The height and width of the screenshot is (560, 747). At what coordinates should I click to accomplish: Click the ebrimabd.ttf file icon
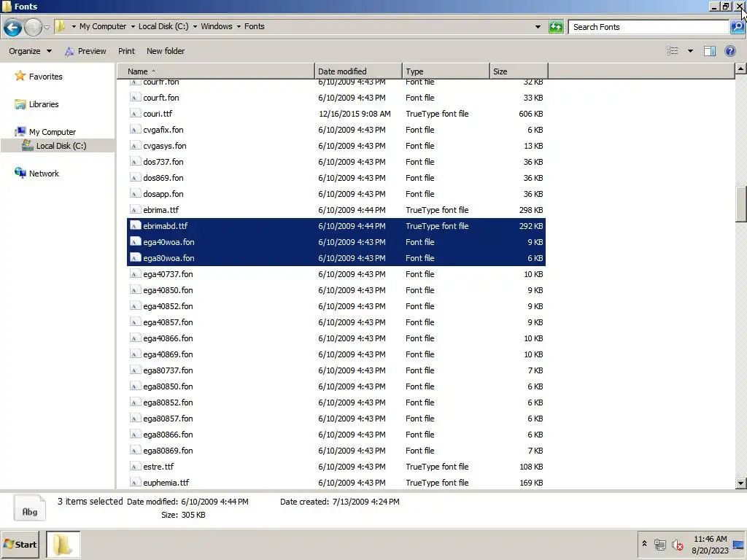135,226
